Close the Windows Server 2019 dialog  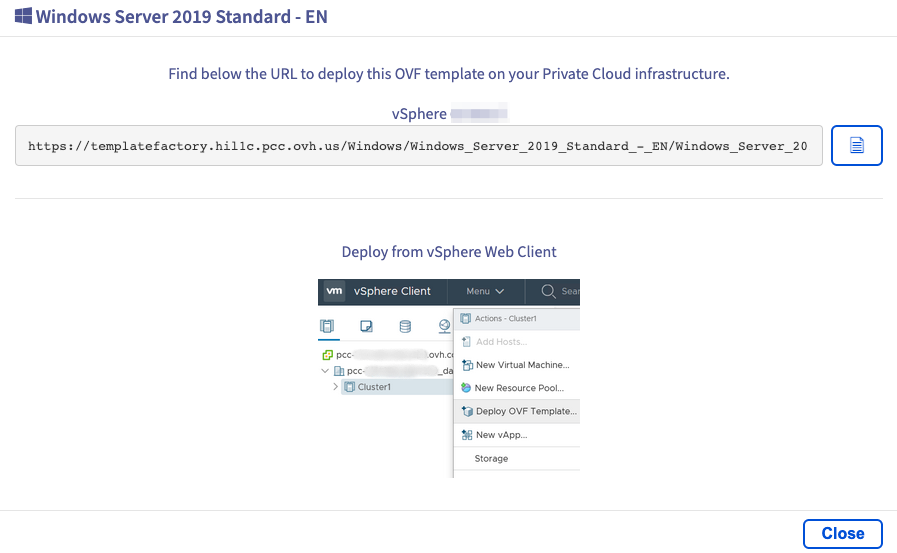coord(843,534)
